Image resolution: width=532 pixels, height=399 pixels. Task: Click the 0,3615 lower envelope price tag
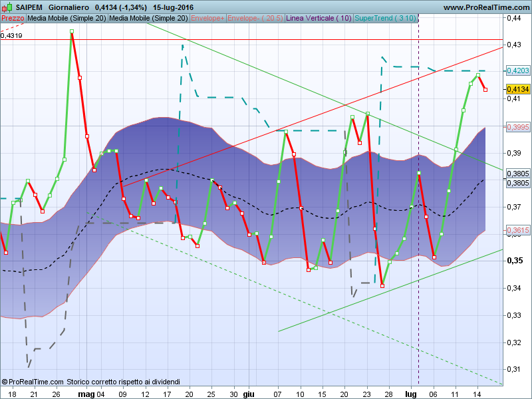click(518, 230)
